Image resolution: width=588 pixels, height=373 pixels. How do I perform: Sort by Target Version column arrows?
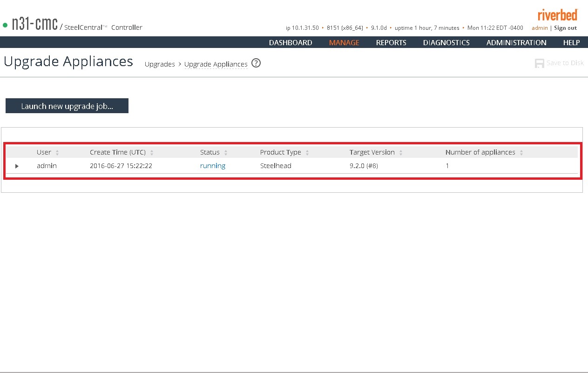coord(401,153)
